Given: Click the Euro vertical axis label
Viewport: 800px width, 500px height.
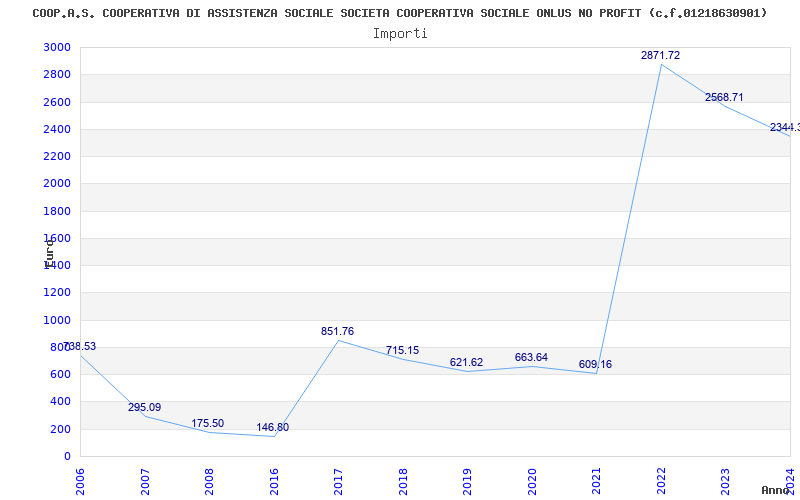Looking at the screenshot, I should pyautogui.click(x=49, y=252).
